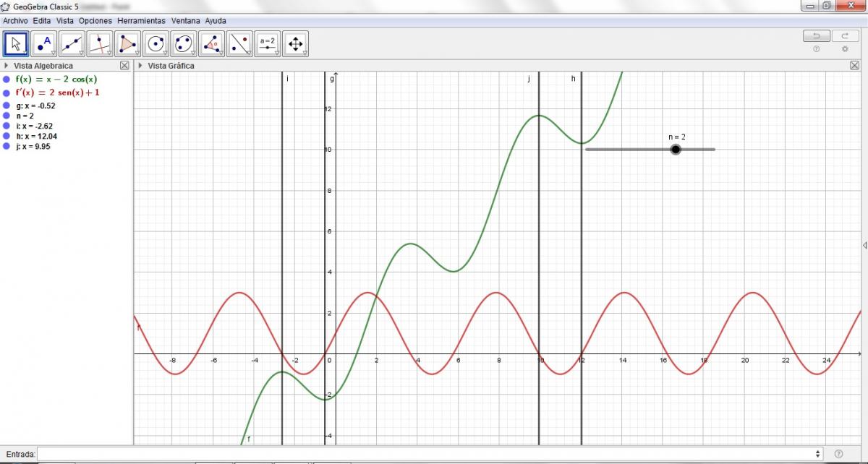The image size is (868, 464).
Task: Click the Undo button
Action: click(817, 36)
